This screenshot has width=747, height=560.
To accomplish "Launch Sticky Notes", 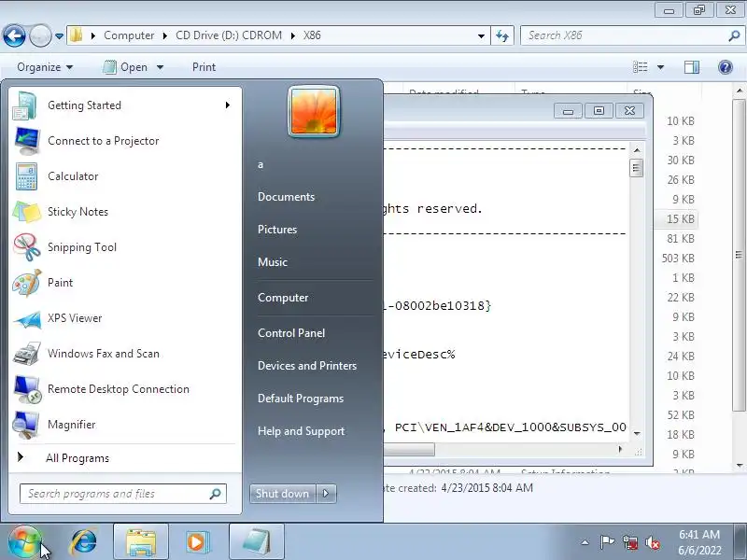I will (x=125, y=212).
